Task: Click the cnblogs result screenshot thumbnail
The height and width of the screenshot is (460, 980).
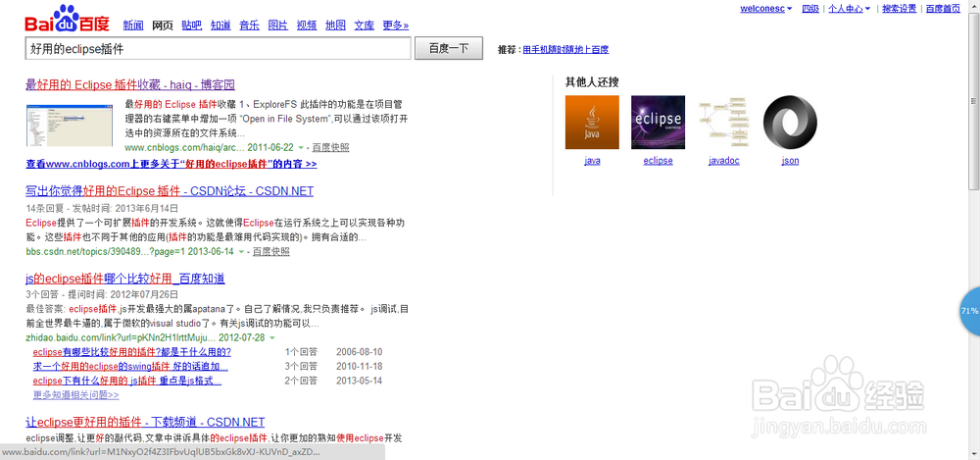Action: (x=70, y=126)
